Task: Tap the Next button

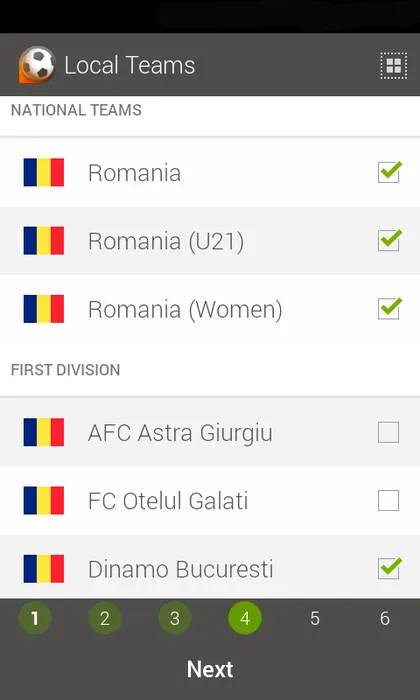Action: (x=210, y=669)
